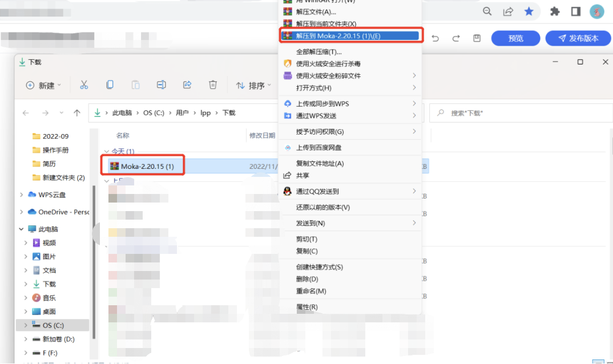
Task: Open the 排序 sort dropdown
Action: point(253,86)
